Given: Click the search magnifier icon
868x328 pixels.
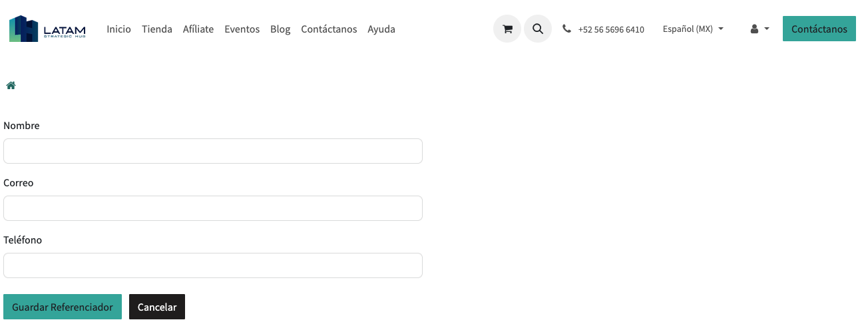Looking at the screenshot, I should tap(538, 29).
